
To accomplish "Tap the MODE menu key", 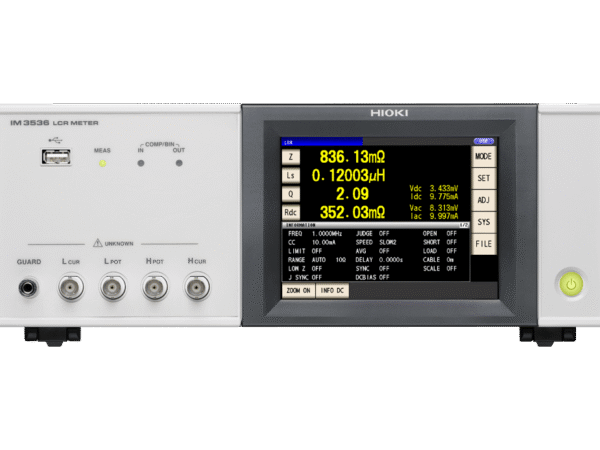I will (x=484, y=156).
